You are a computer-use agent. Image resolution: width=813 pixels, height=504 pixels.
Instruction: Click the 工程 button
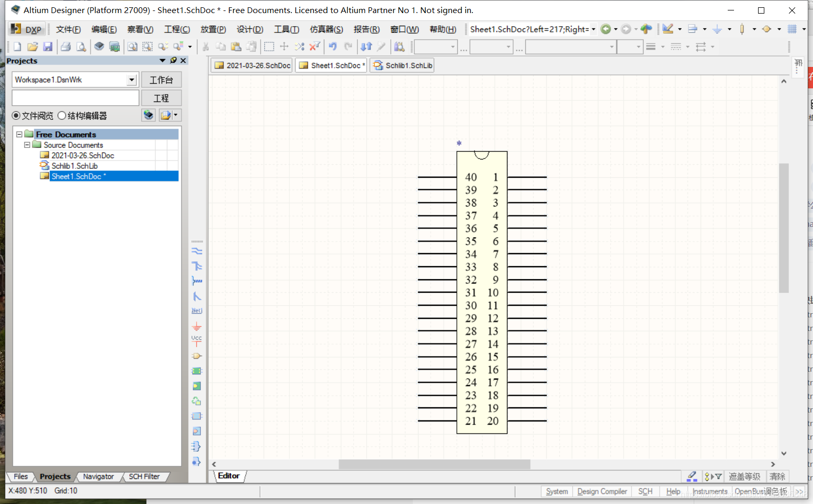point(161,98)
